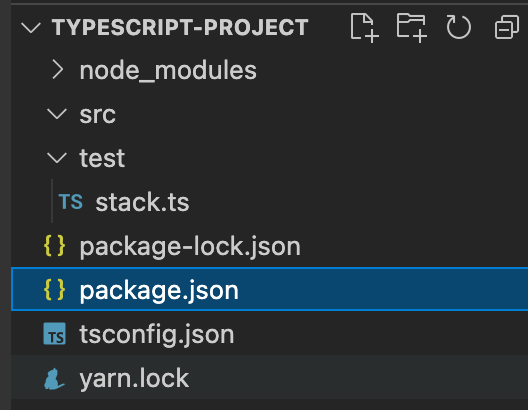Click the tsconfig.json TS file icon
Image resolution: width=528 pixels, height=410 pixels.
(x=55, y=334)
